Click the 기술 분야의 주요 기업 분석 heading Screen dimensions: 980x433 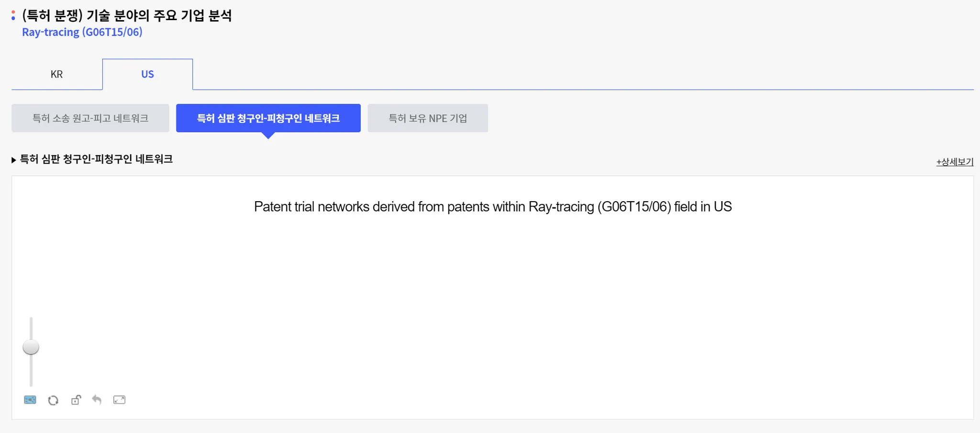click(x=127, y=16)
